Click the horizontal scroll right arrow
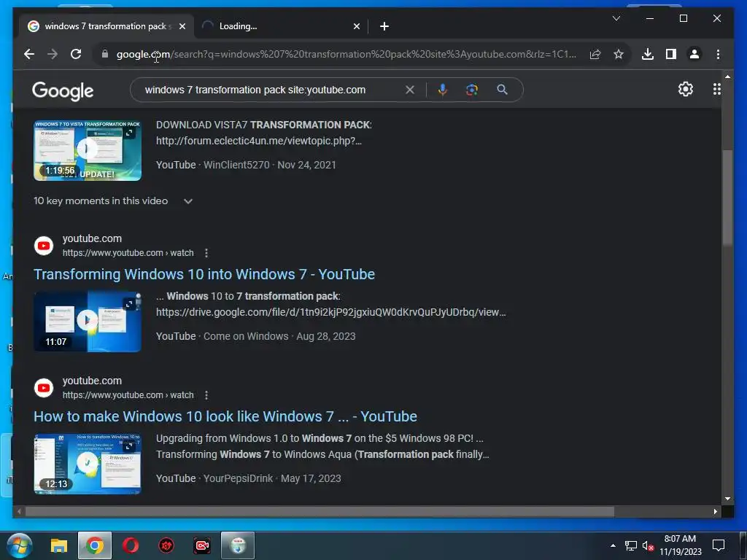747x560 pixels. click(x=715, y=511)
